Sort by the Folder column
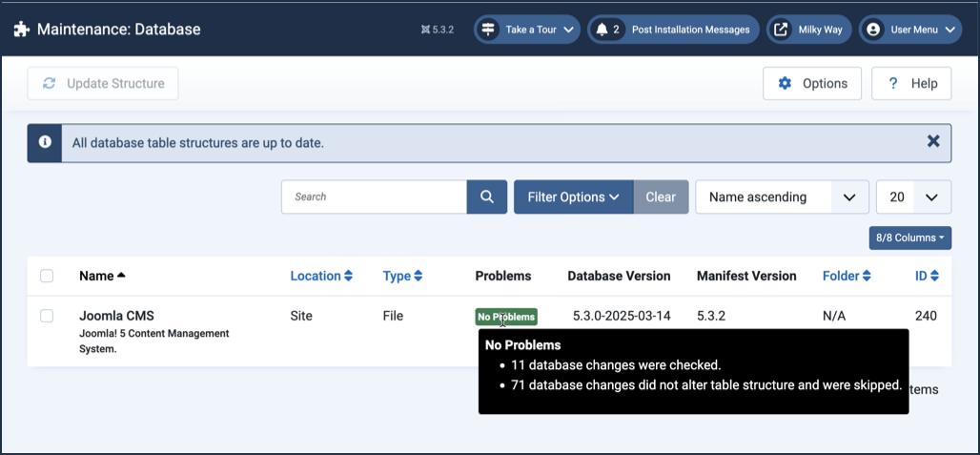980x455 pixels. (847, 276)
